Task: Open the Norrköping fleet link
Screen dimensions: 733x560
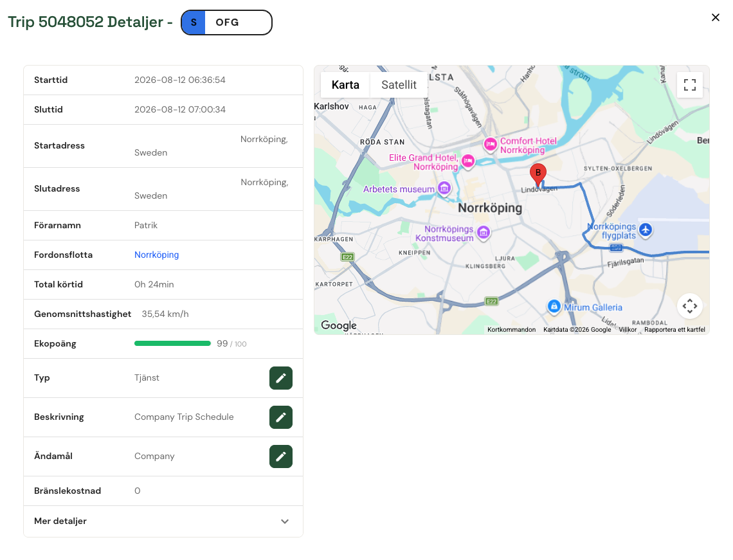Action: pos(157,255)
